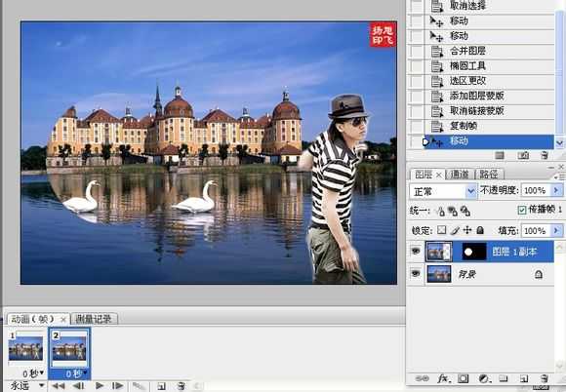Add a layer style via fx icon

tap(442, 378)
